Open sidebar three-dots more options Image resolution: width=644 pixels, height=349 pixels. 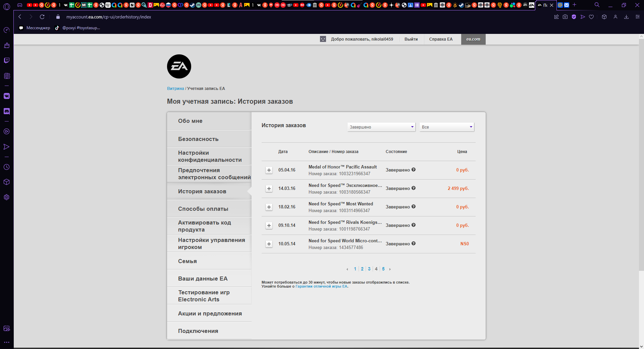(x=7, y=342)
